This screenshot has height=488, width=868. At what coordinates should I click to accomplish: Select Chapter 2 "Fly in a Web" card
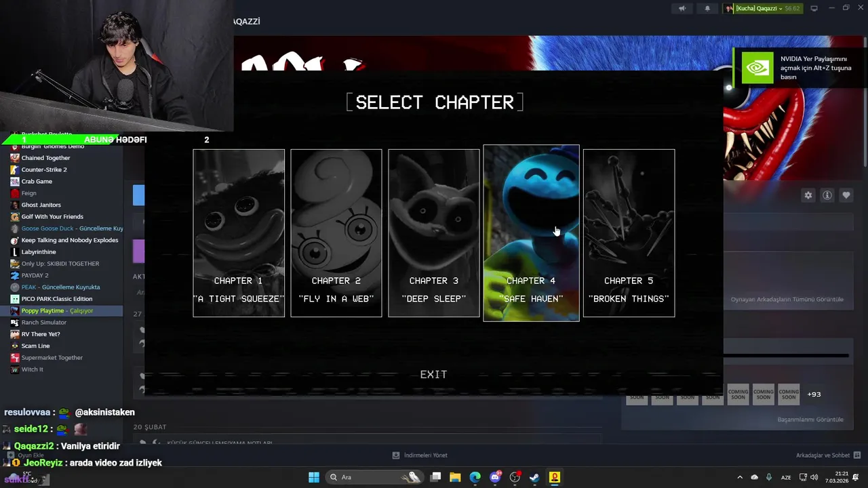coord(336,233)
